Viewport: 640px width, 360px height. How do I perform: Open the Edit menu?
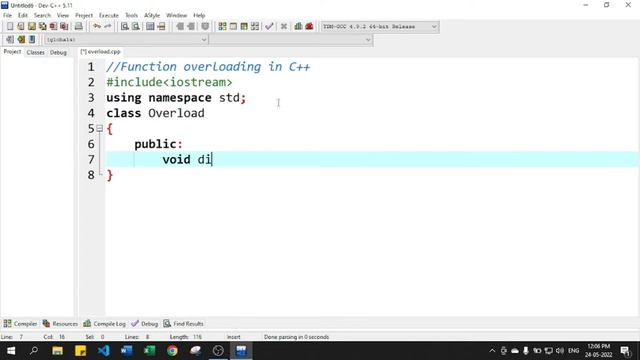click(22, 16)
